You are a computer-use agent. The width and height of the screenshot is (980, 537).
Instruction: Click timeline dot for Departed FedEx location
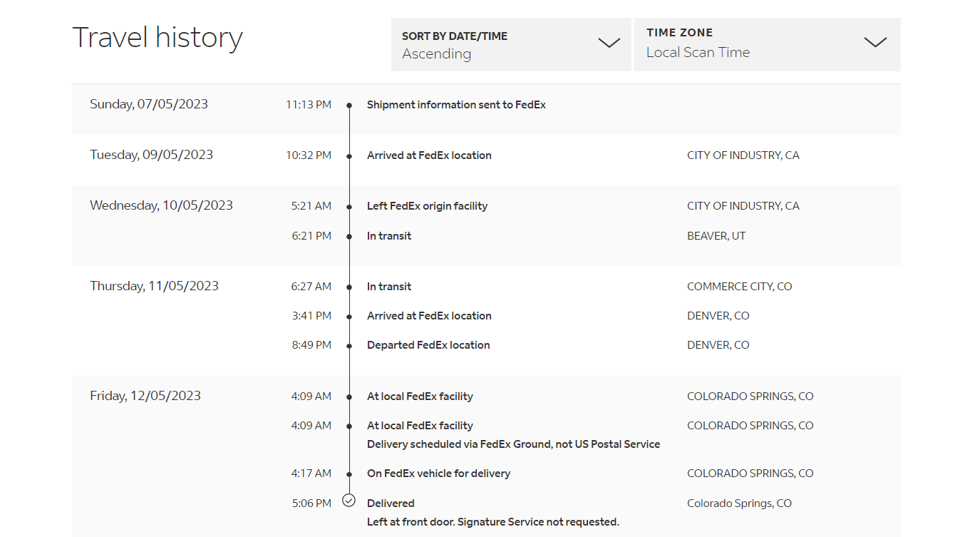tap(349, 346)
